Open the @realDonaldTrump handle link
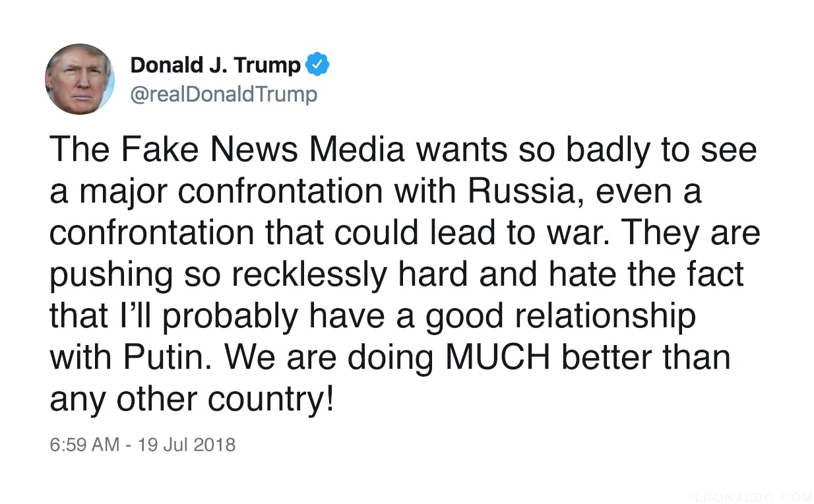 (x=224, y=94)
